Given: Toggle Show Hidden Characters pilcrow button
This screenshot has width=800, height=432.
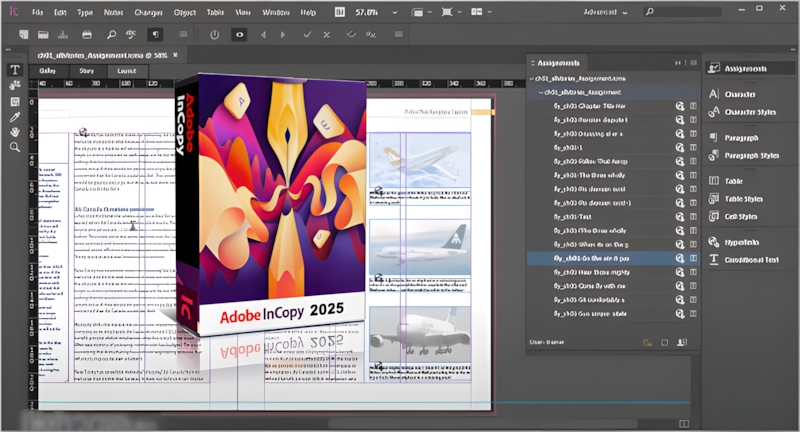Looking at the screenshot, I should pyautogui.click(x=155, y=34).
